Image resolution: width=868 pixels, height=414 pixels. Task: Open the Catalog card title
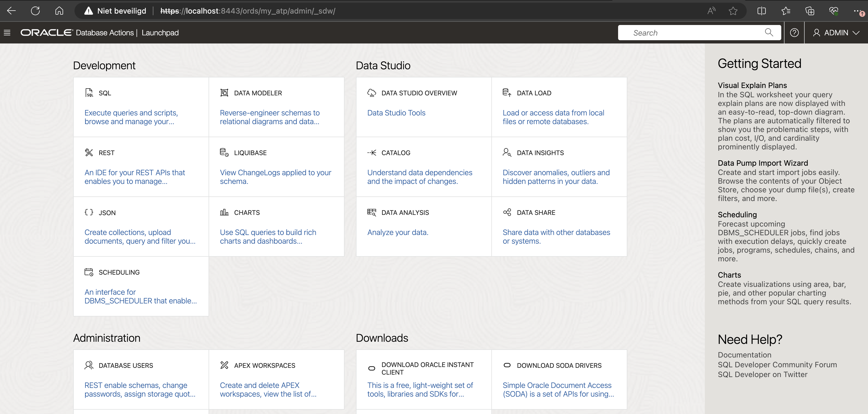tap(396, 153)
